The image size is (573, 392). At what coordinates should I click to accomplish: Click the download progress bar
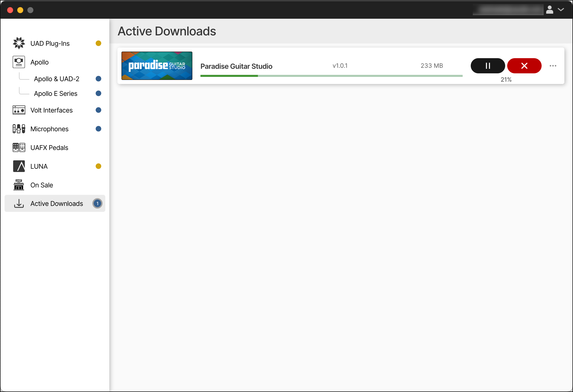click(331, 76)
